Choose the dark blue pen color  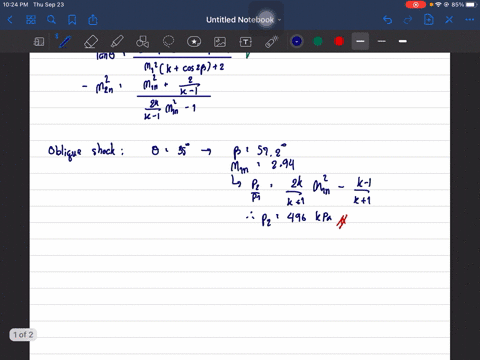[297, 41]
